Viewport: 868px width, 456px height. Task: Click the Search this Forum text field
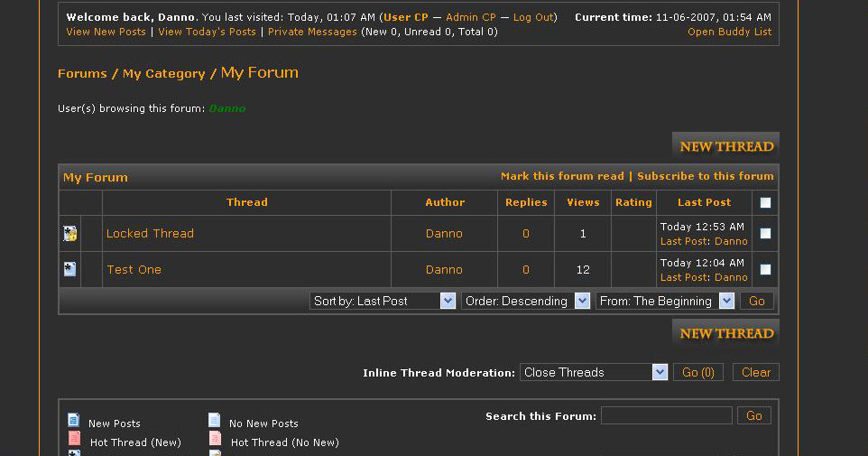coord(666,415)
